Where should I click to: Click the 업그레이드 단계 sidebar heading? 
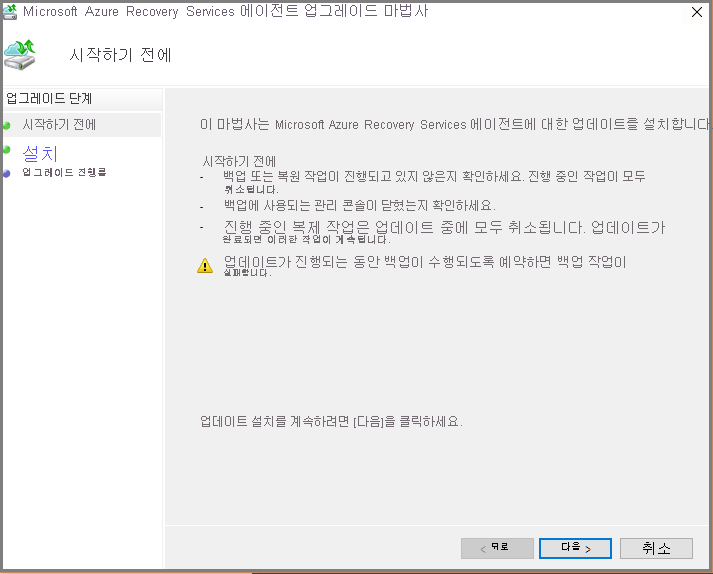49,98
